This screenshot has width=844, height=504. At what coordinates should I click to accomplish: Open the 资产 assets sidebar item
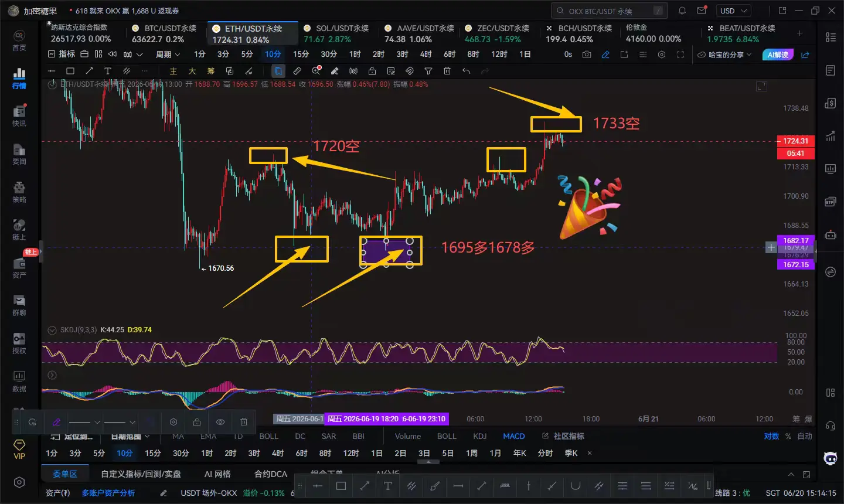[19, 268]
